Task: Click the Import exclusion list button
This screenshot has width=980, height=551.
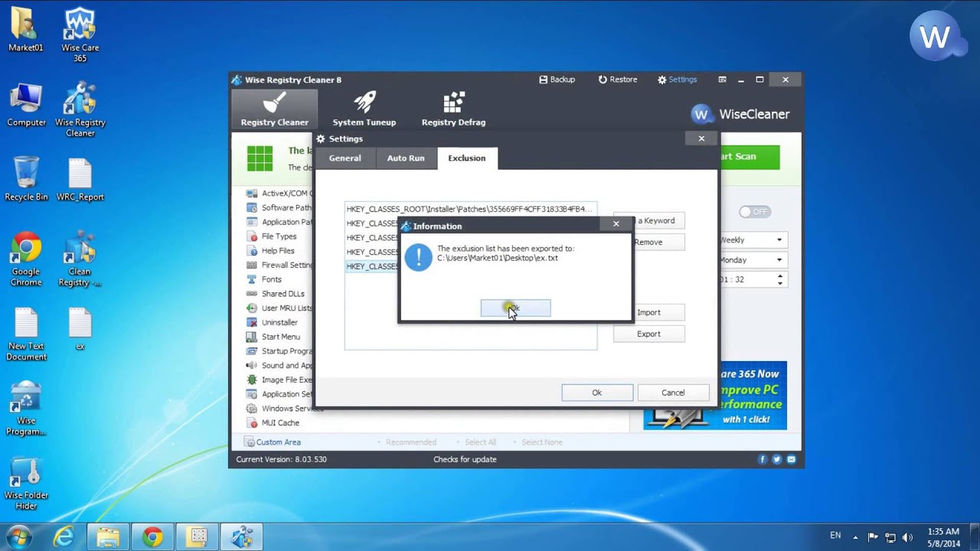Action: 649,312
